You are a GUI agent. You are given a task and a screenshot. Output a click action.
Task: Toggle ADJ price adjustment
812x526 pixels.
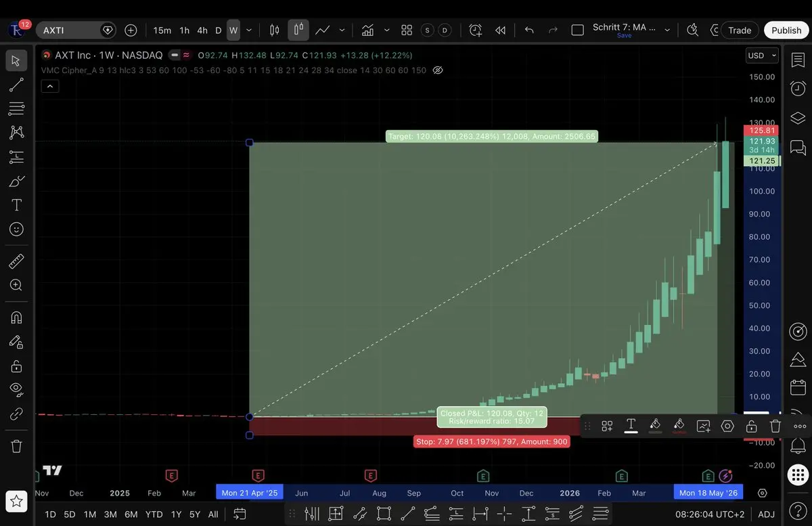pos(766,514)
